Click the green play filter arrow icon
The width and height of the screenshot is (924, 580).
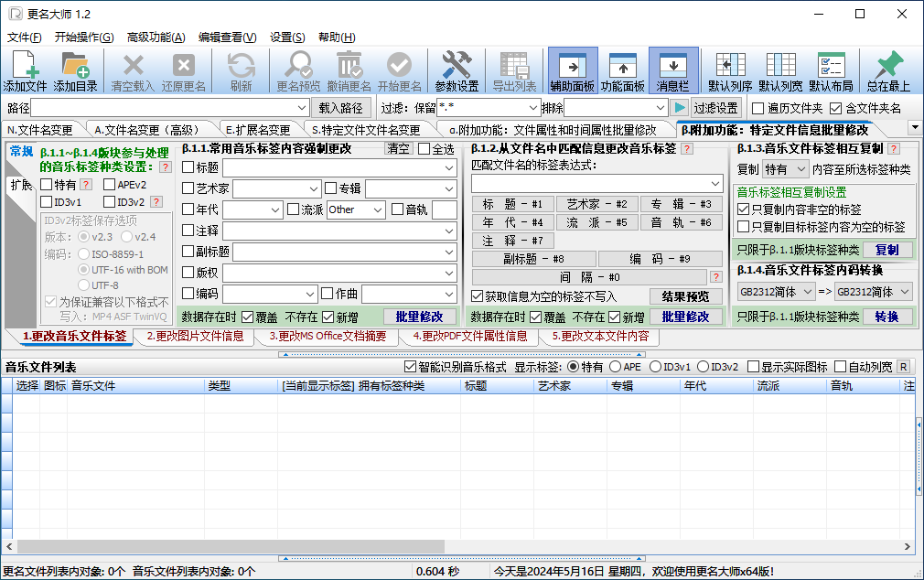(x=680, y=108)
